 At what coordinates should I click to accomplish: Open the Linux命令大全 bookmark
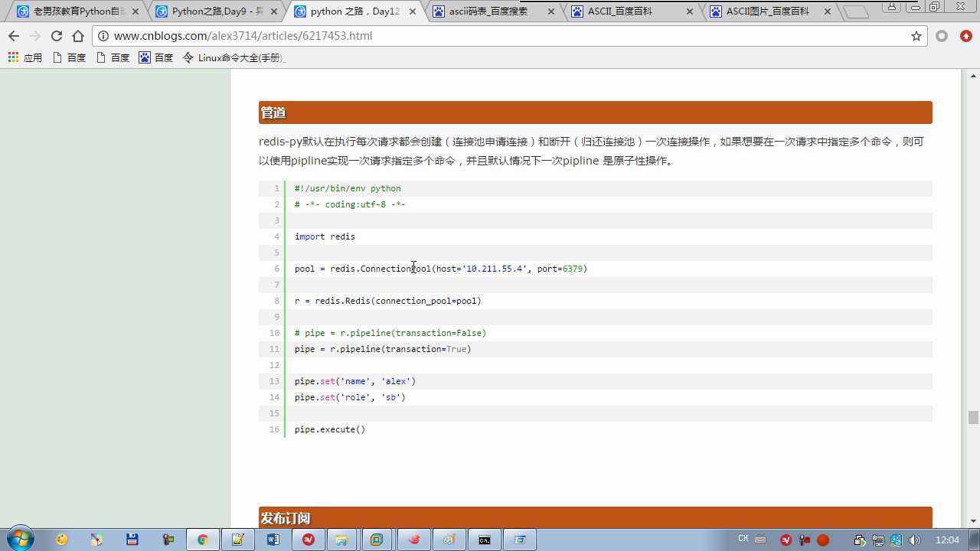click(234, 57)
